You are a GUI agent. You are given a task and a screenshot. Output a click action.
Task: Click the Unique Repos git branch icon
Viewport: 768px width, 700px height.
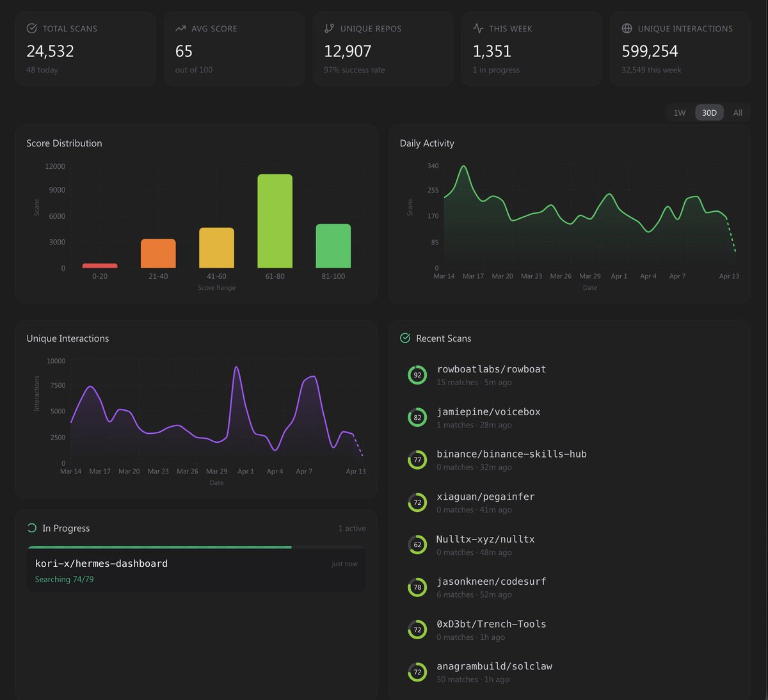(x=328, y=28)
